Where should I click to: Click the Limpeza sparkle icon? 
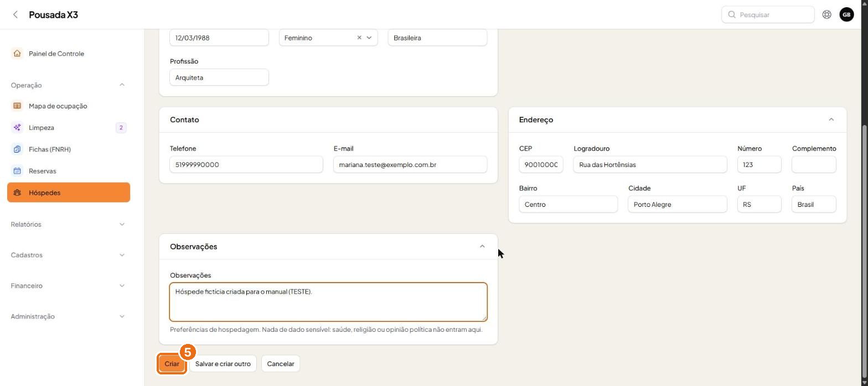(17, 128)
